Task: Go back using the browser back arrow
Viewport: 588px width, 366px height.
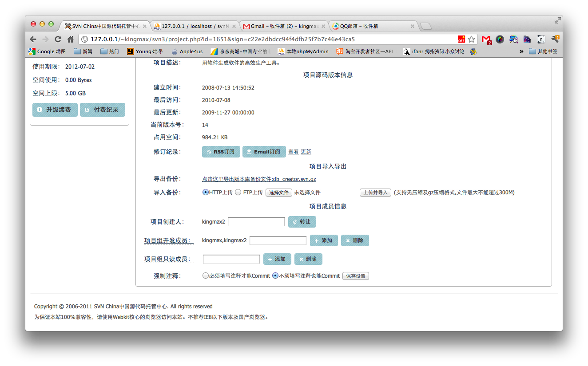Action: click(33, 39)
